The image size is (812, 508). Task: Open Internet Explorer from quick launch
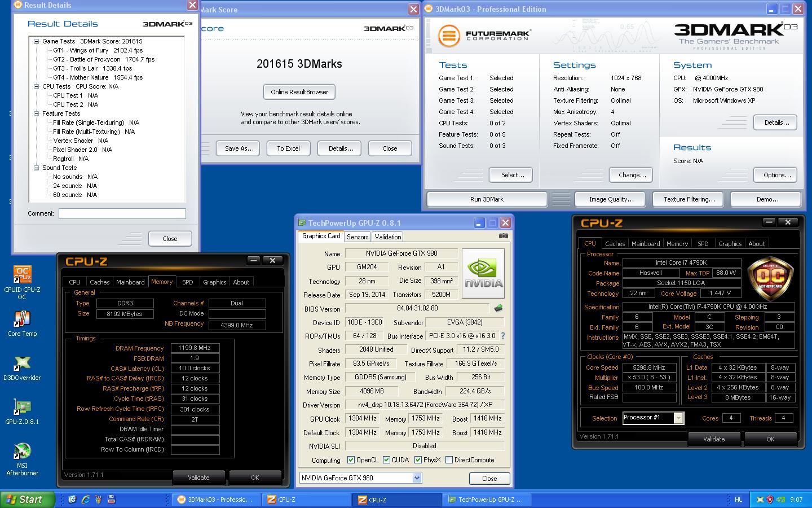pyautogui.click(x=86, y=500)
